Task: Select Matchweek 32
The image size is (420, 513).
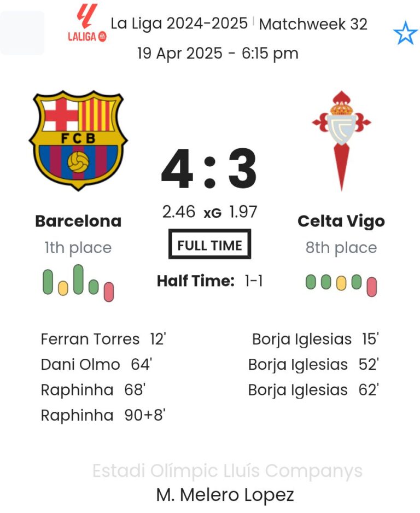Action: pyautogui.click(x=313, y=24)
